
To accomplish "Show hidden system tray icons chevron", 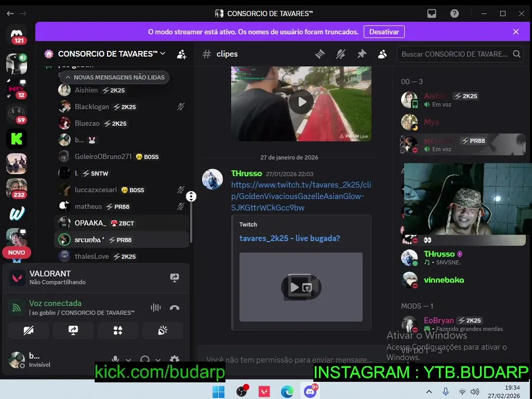I will pyautogui.click(x=429, y=392).
